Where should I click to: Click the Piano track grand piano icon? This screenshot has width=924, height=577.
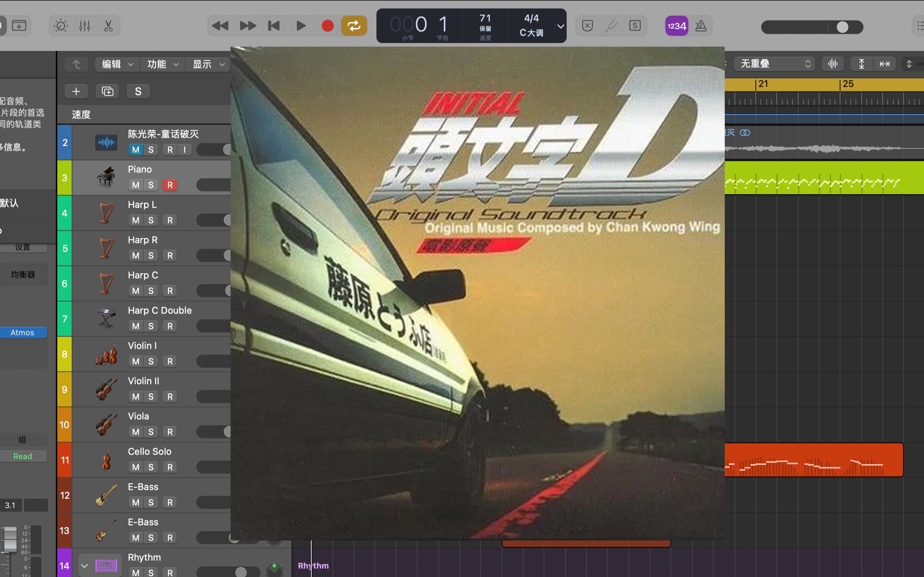[x=106, y=177]
